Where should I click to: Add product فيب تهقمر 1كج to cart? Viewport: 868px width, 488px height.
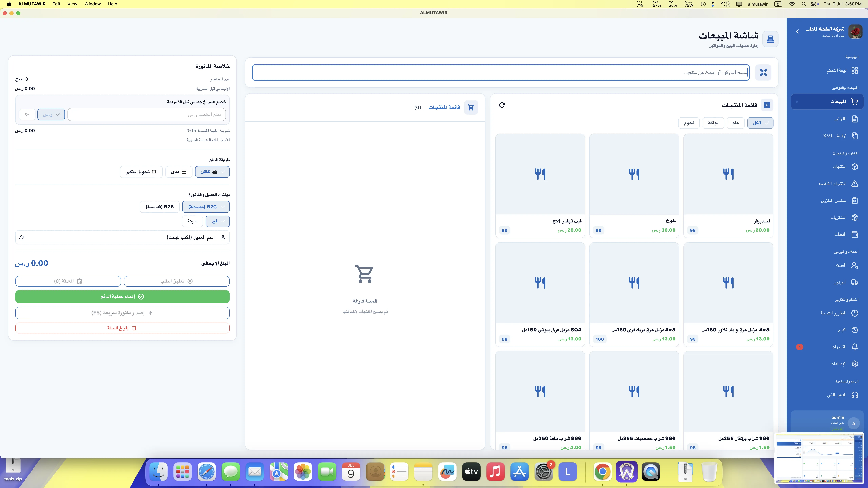540,186
